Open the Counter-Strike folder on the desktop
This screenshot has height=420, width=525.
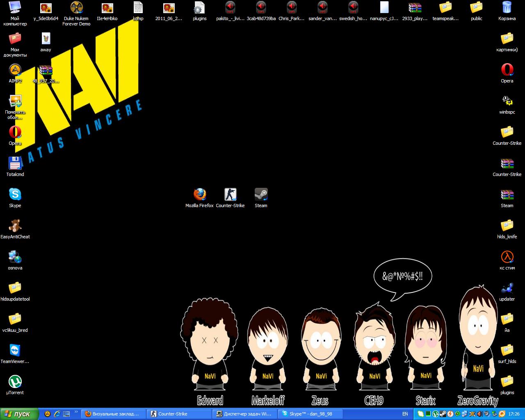(x=507, y=136)
